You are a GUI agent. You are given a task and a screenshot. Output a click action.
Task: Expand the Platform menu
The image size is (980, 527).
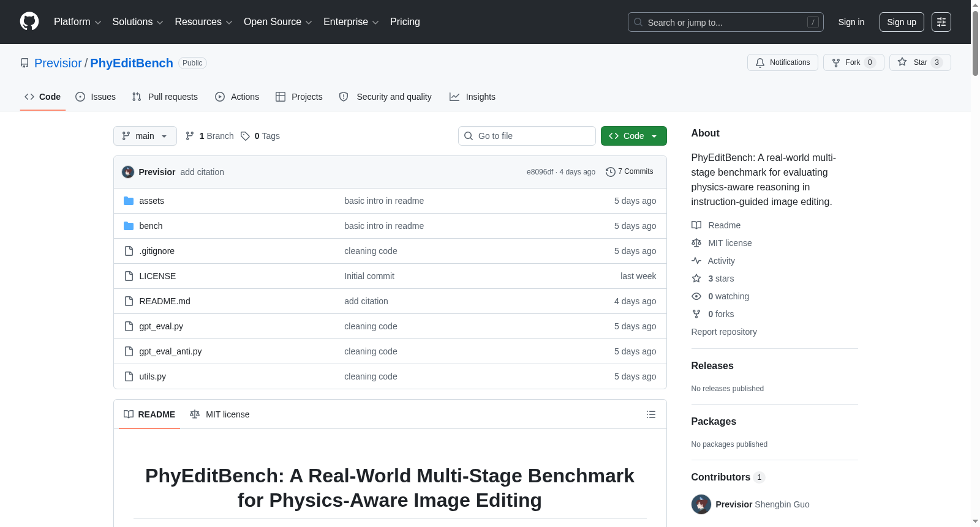78,22
